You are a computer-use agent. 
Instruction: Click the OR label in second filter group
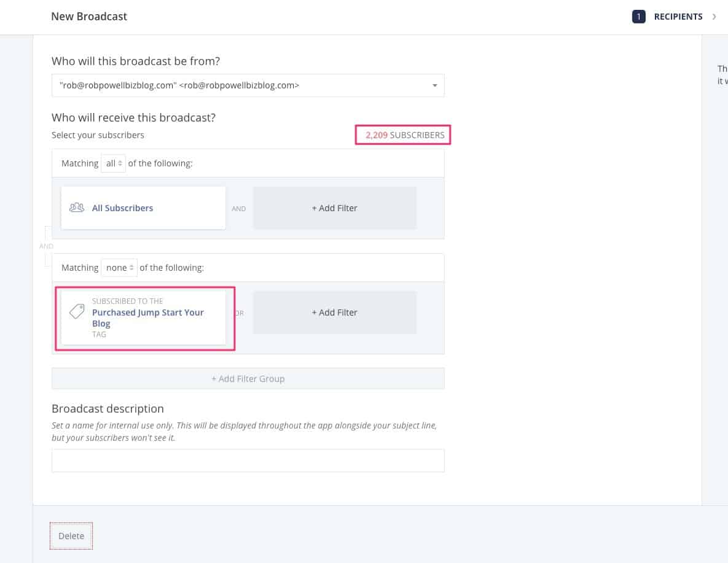tap(240, 313)
